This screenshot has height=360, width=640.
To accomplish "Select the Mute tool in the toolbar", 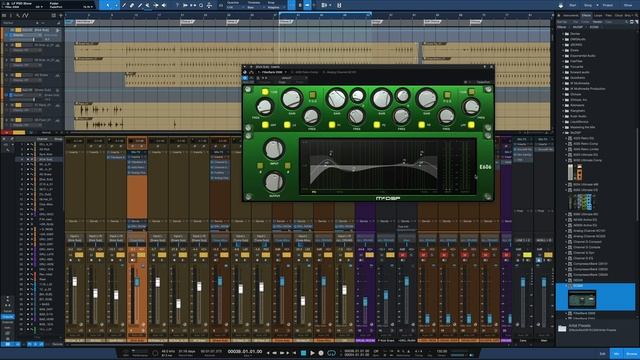I will [147, 5].
